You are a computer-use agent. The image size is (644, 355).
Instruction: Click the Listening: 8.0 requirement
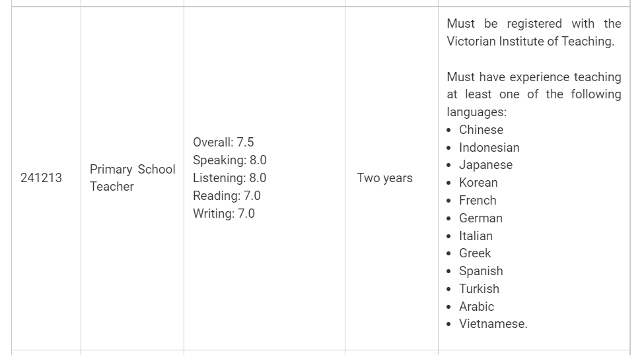click(230, 178)
